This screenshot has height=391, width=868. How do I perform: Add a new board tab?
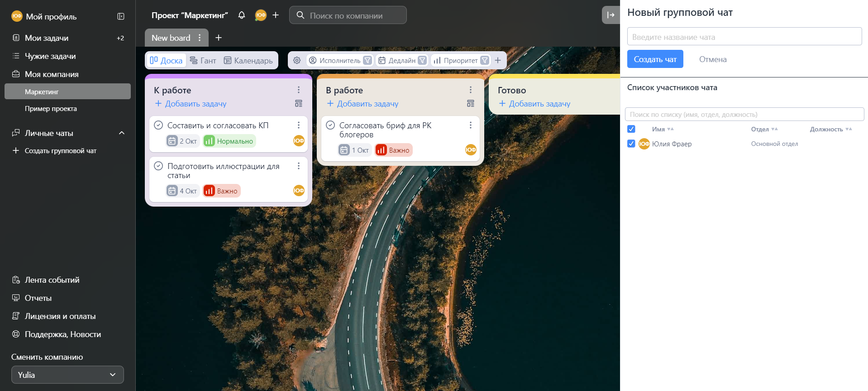pos(219,38)
